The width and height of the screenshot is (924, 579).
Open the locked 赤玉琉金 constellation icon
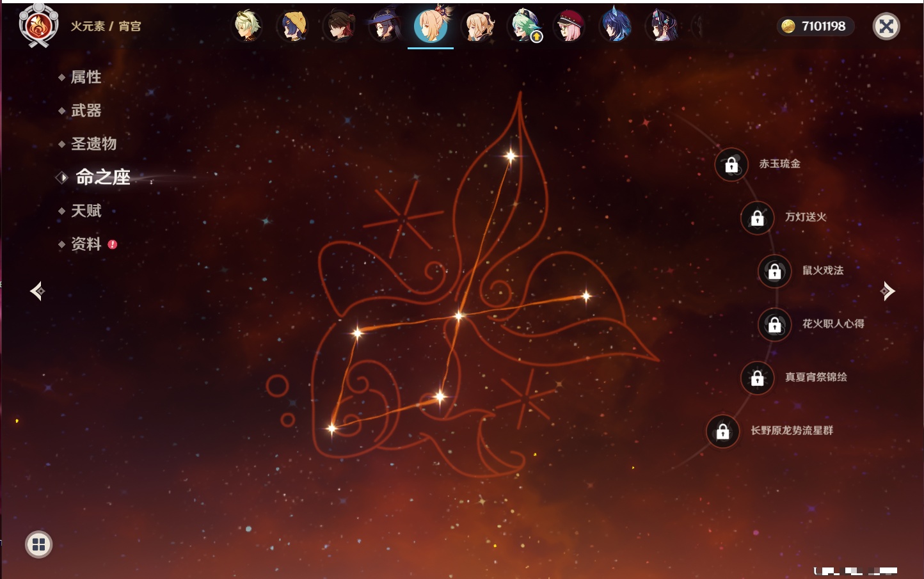tap(731, 165)
